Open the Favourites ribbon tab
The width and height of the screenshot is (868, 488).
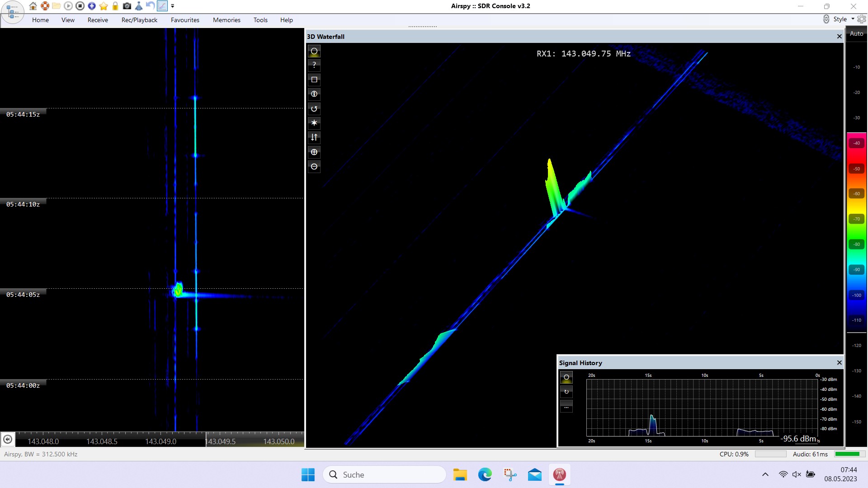185,20
